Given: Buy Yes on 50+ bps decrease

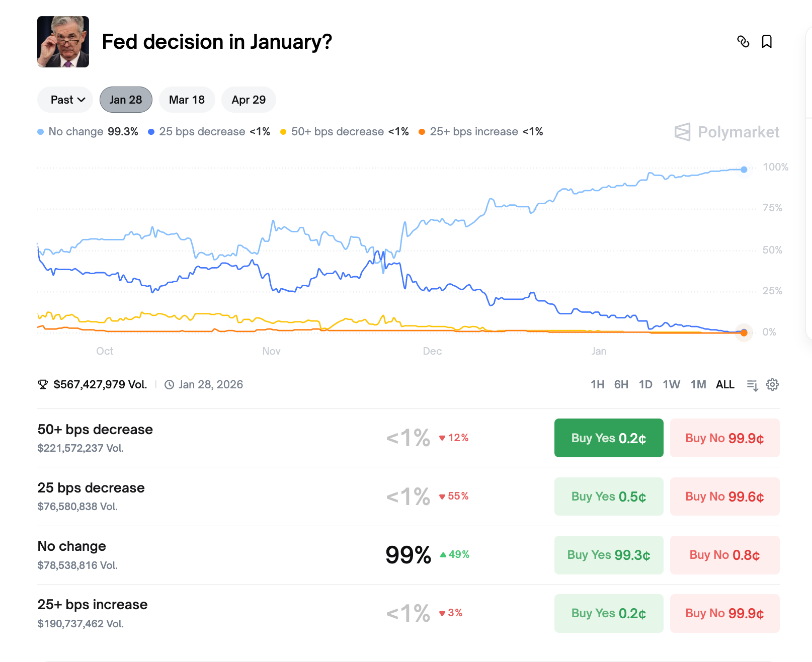Looking at the screenshot, I should click(x=608, y=438).
